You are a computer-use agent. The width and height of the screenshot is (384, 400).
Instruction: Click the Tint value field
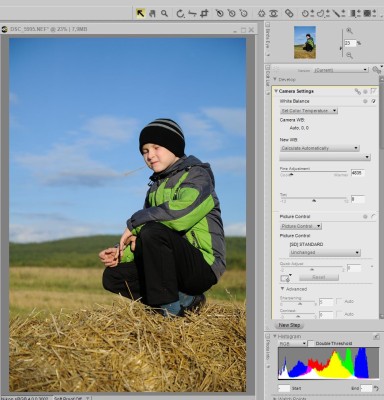pos(358,199)
